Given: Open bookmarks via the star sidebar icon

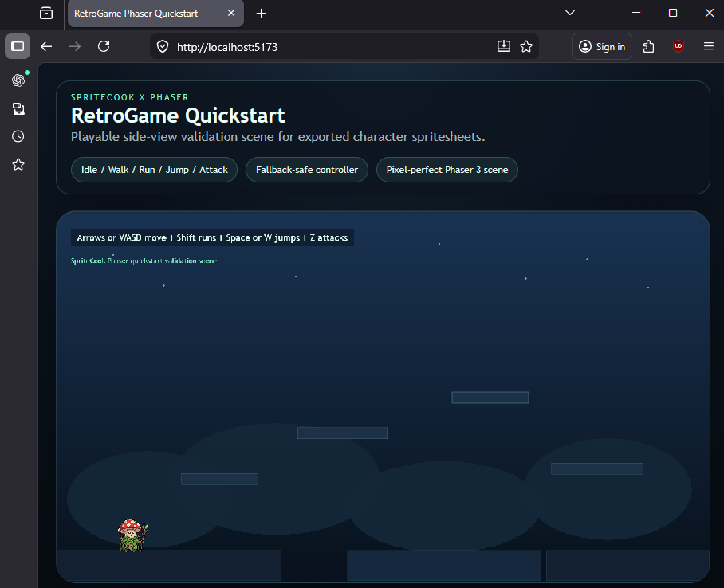Looking at the screenshot, I should point(18,164).
